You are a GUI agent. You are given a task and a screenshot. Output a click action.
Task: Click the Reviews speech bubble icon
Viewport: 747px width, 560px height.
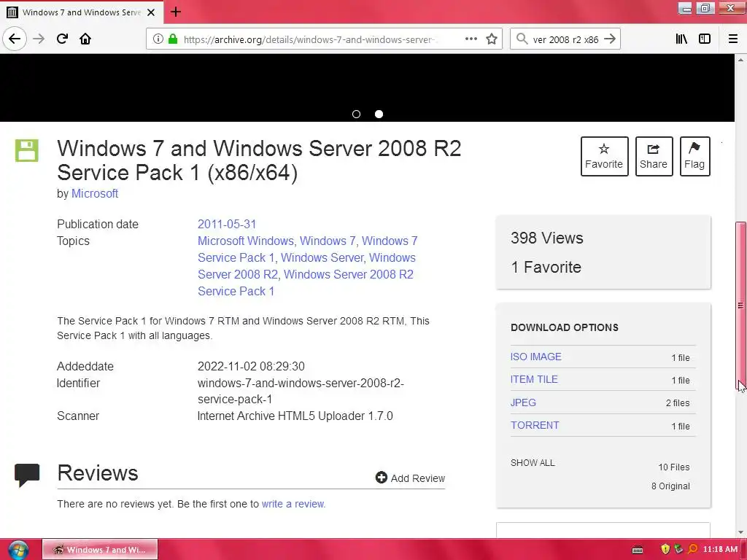pyautogui.click(x=27, y=475)
